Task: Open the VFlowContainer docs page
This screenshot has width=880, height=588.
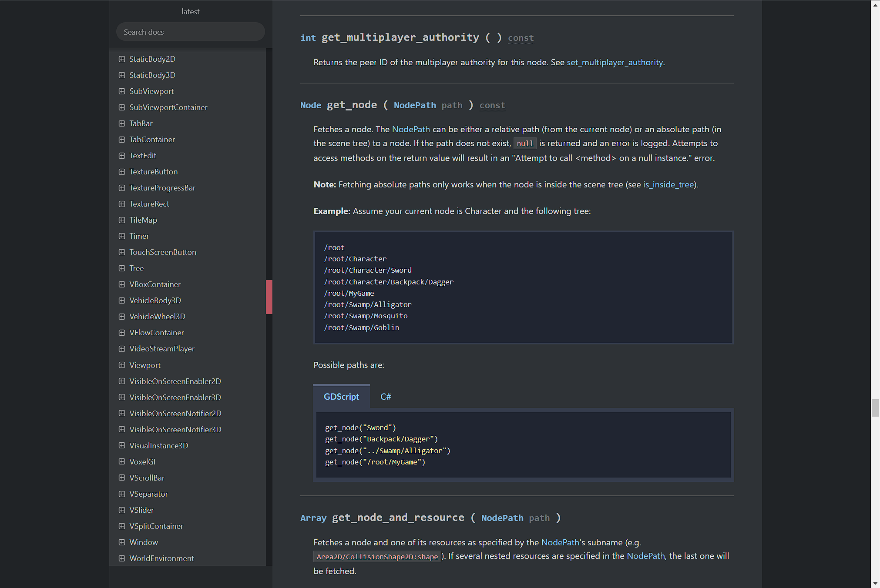Action: pyautogui.click(x=157, y=333)
